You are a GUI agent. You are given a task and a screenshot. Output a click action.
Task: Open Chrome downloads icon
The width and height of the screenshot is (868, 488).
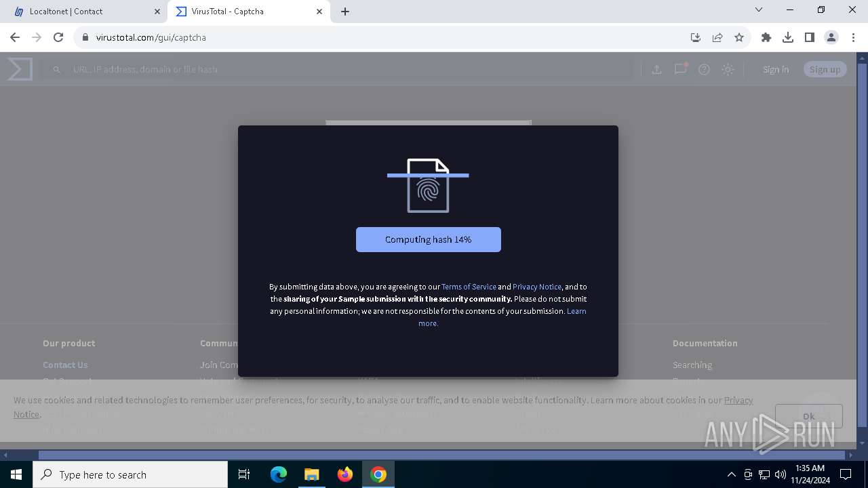(788, 37)
